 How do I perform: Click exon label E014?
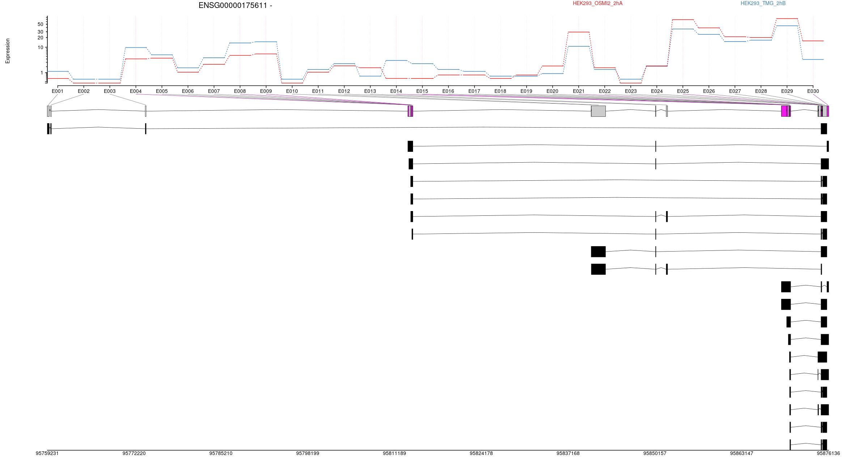(x=396, y=91)
